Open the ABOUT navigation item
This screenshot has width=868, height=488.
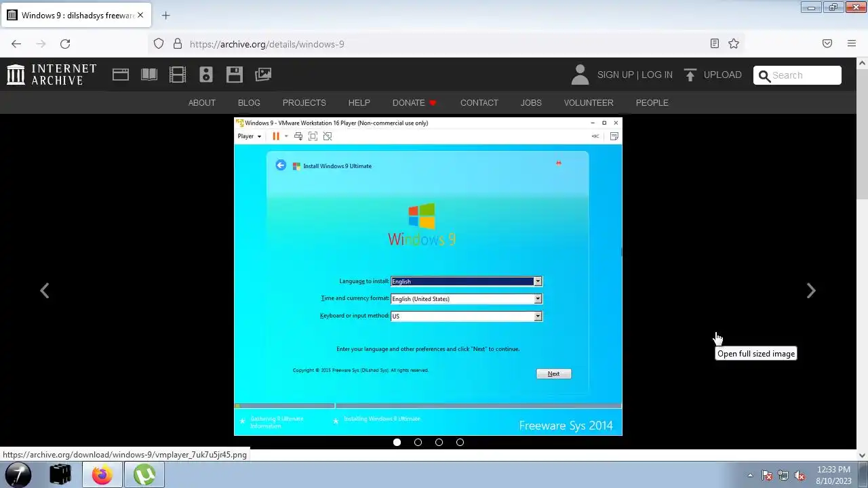pyautogui.click(x=202, y=102)
